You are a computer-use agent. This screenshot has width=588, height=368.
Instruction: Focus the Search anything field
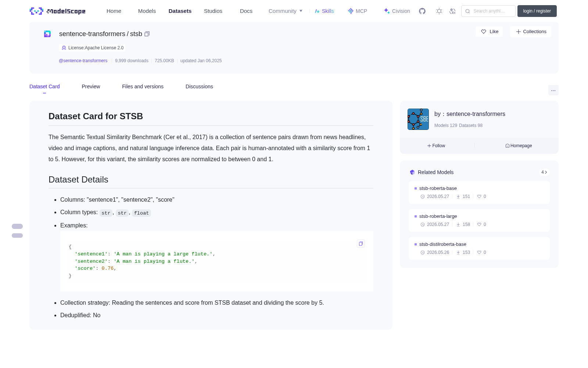[488, 11]
